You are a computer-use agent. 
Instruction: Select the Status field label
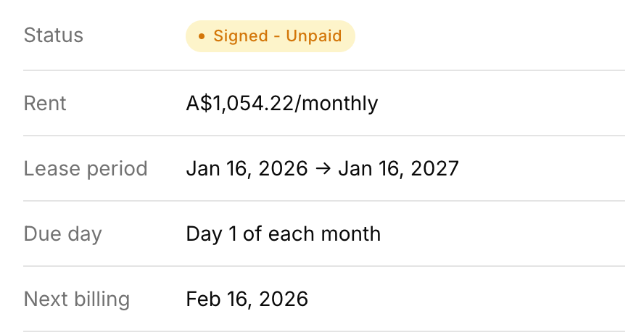pos(54,36)
